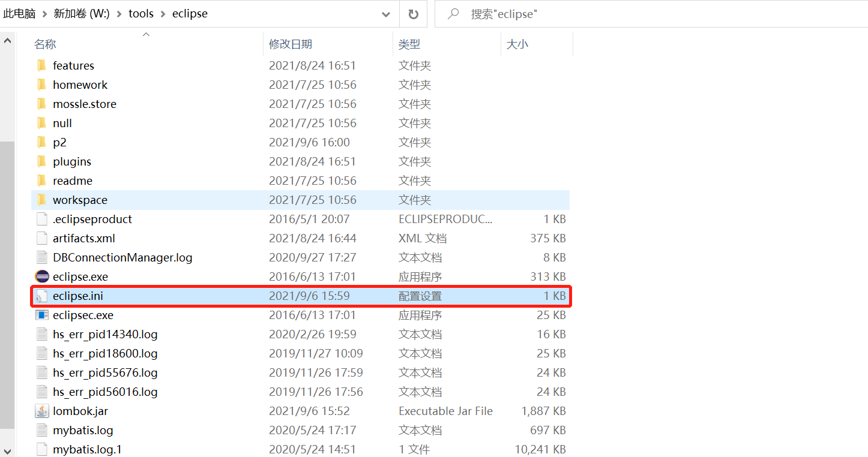
Task: Sort files by the 修改日期 column
Action: [x=291, y=44]
